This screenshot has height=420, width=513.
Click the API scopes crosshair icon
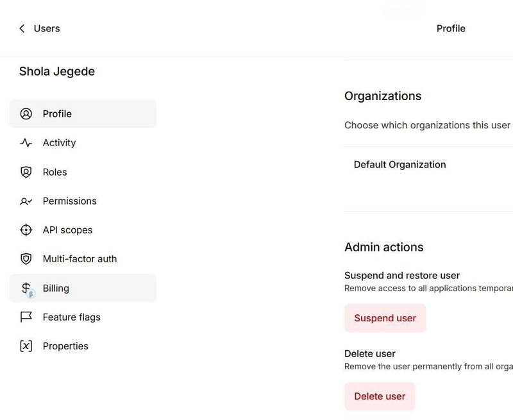(26, 230)
